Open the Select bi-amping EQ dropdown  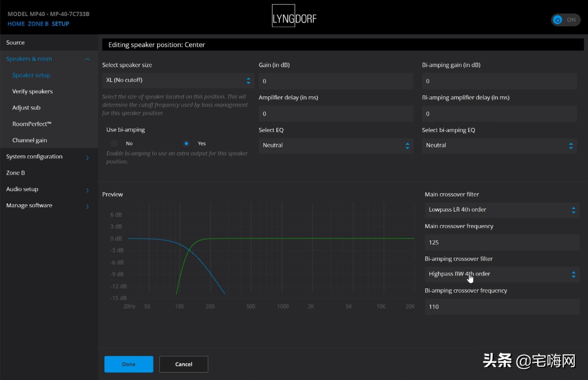(499, 145)
